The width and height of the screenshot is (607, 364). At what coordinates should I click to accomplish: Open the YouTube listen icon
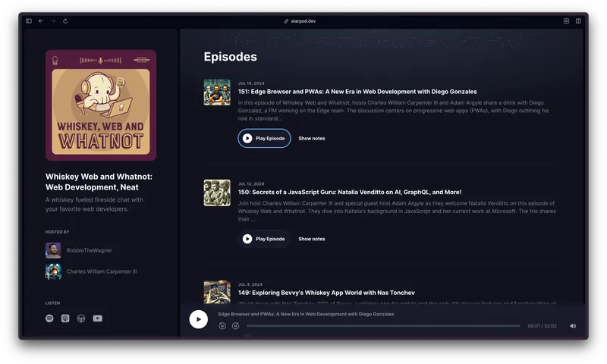97,318
